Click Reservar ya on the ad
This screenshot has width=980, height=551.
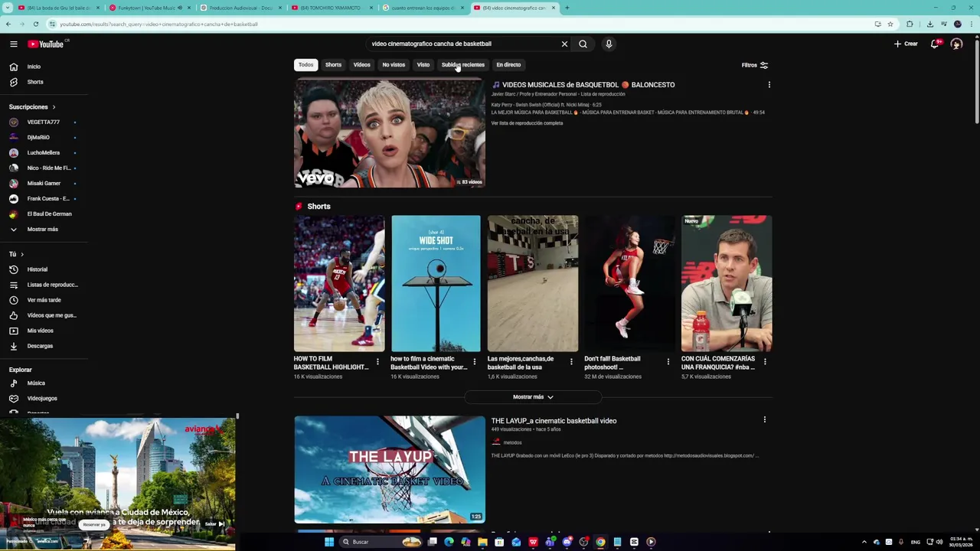tap(94, 524)
